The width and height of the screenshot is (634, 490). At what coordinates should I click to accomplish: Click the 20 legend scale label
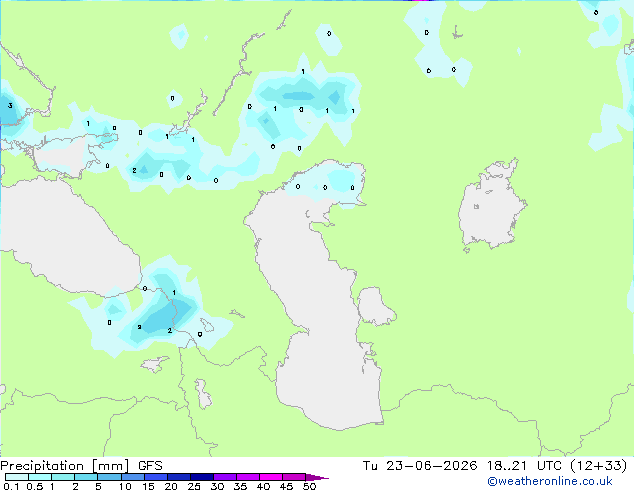(171, 486)
